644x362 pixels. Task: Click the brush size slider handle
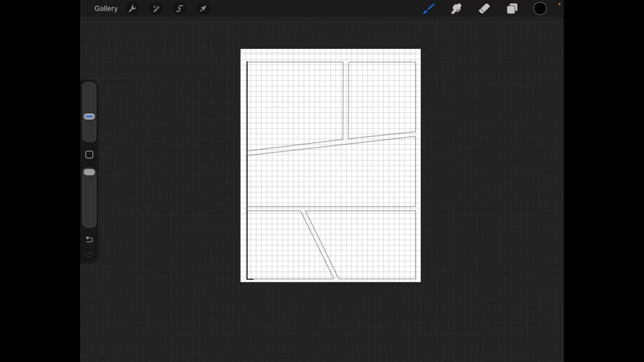pyautogui.click(x=89, y=117)
